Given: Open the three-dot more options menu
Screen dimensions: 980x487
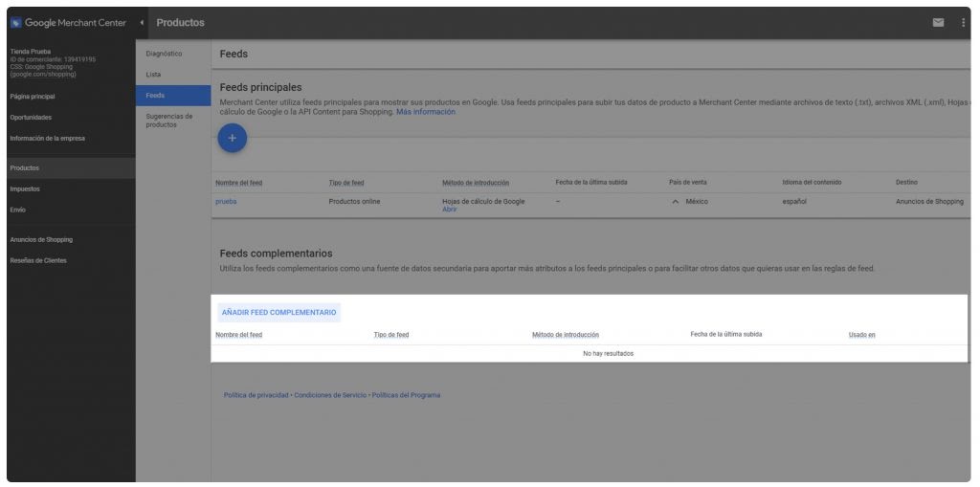Looking at the screenshot, I should coord(963,23).
